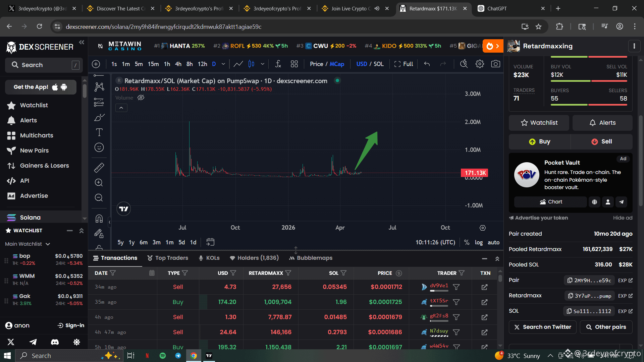644x362 pixels.
Task: Open the go-to-date calendar icon
Action: coord(210,242)
